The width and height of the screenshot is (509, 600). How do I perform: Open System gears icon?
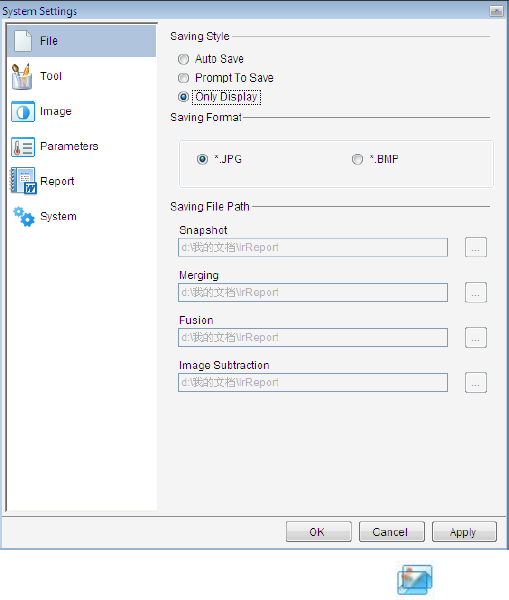click(24, 216)
